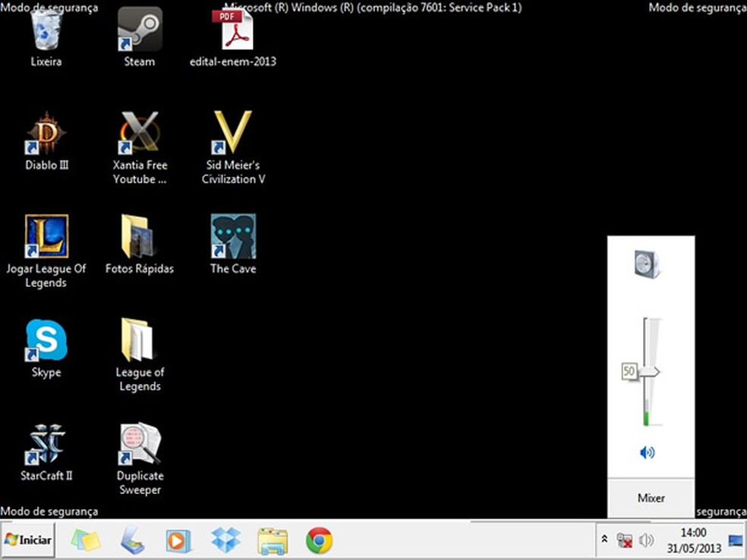Image resolution: width=747 pixels, height=560 pixels.
Task: Click the Show desktop tray icon
Action: [x=736, y=540]
